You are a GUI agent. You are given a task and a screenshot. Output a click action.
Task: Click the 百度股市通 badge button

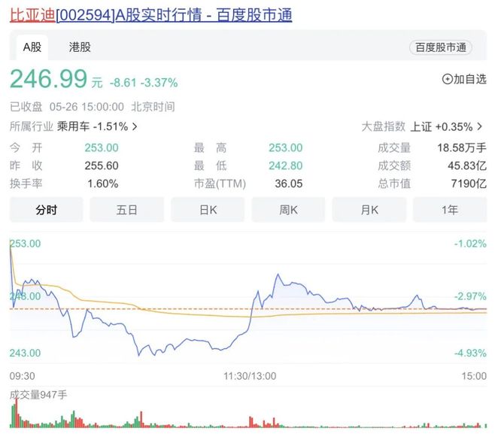pyautogui.click(x=440, y=47)
